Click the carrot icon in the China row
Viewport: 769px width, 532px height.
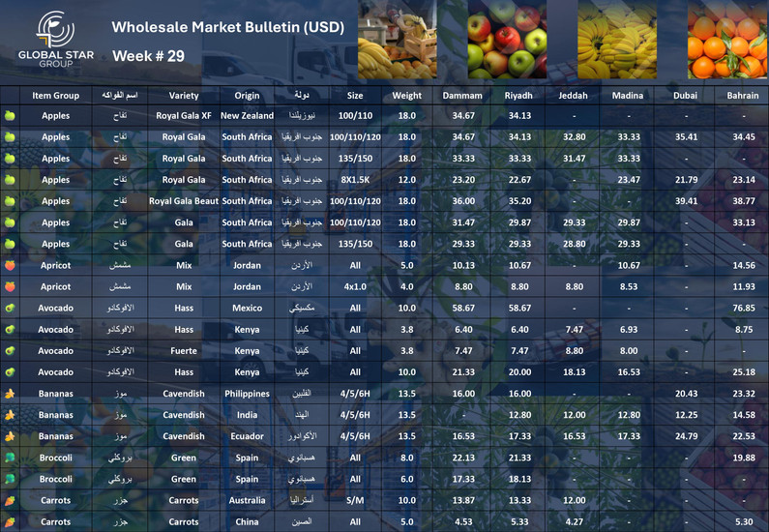10,521
